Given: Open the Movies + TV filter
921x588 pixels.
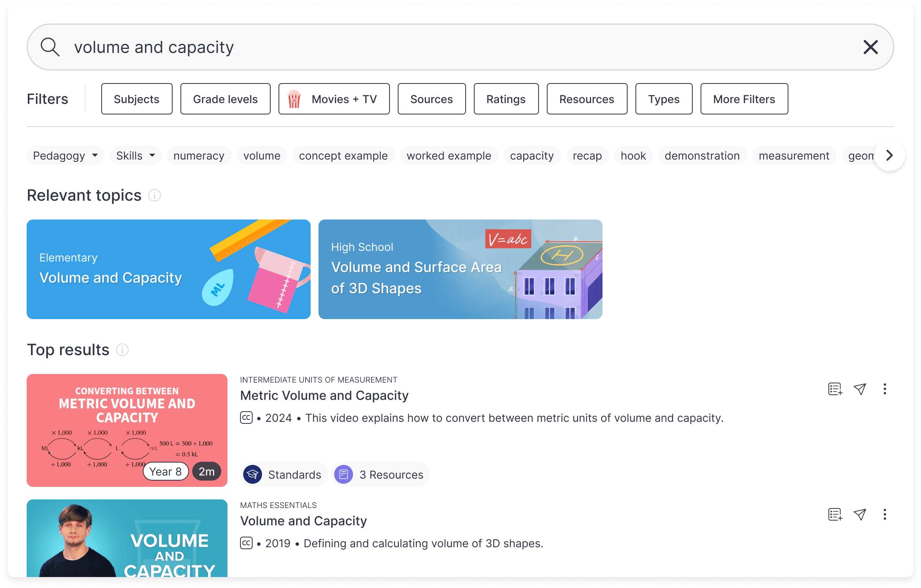Looking at the screenshot, I should pos(334,99).
